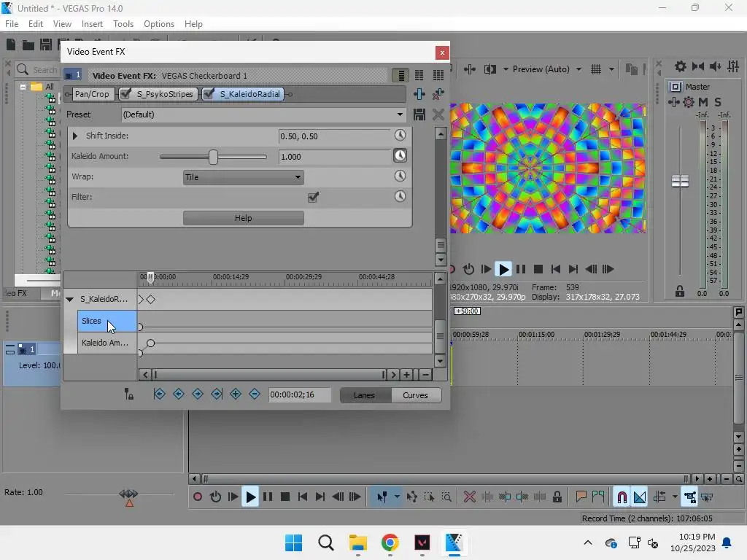747x560 pixels.
Task: Click the Kaleido Amount value field
Action: 334,157
